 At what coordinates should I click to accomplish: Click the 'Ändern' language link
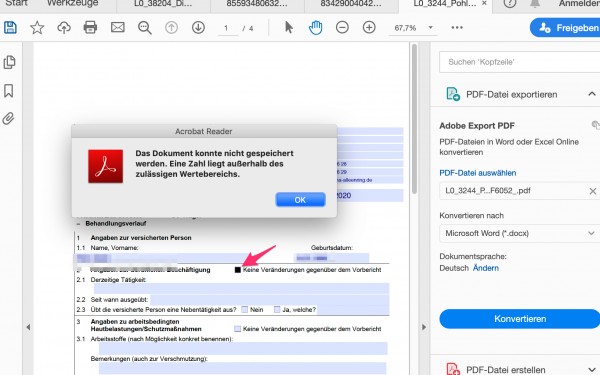point(486,268)
